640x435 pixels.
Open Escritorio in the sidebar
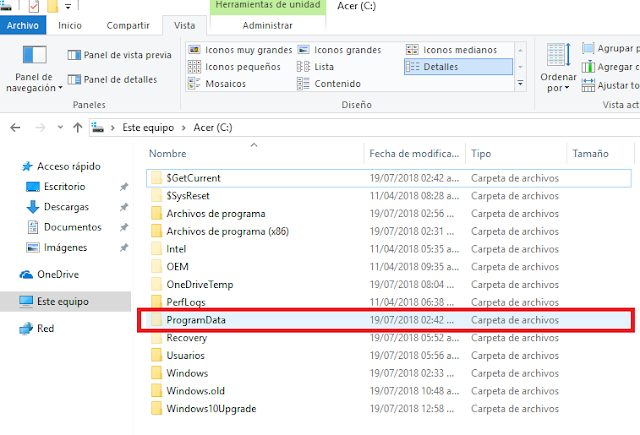(x=56, y=187)
